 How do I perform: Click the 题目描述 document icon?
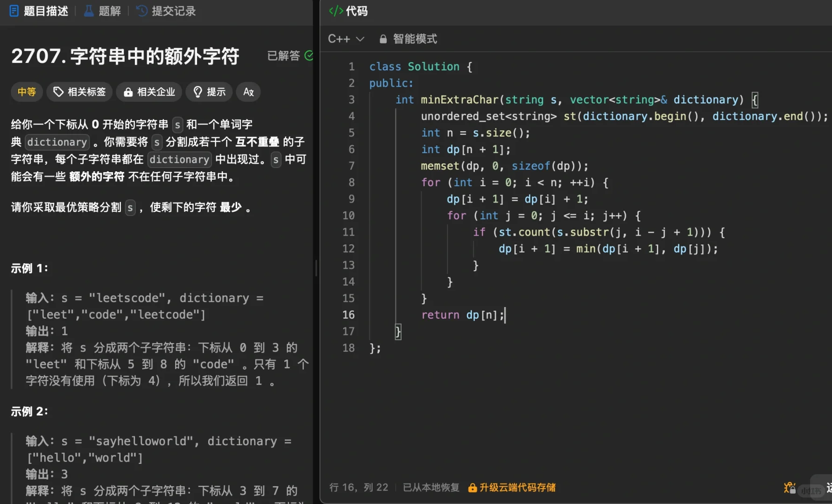pos(14,11)
